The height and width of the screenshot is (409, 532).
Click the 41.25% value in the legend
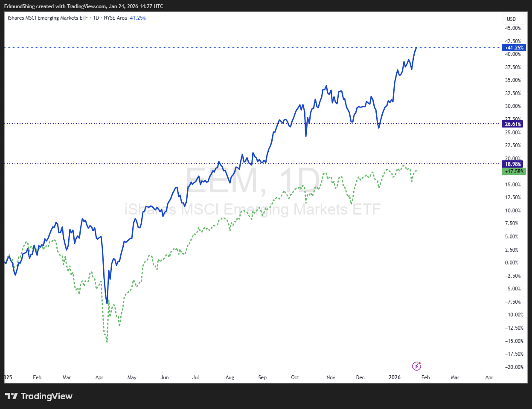click(138, 18)
